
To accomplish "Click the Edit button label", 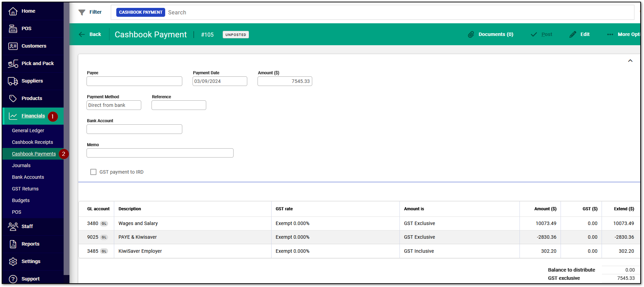I will 585,34.
